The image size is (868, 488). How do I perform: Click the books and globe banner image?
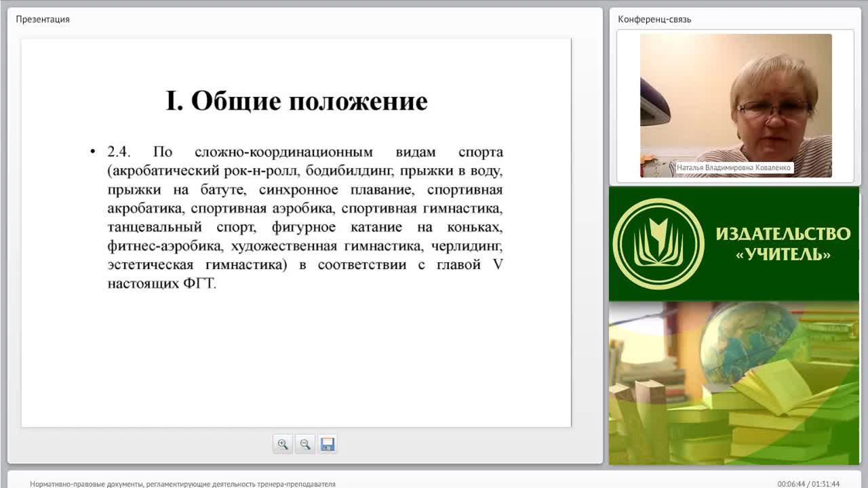click(x=734, y=383)
